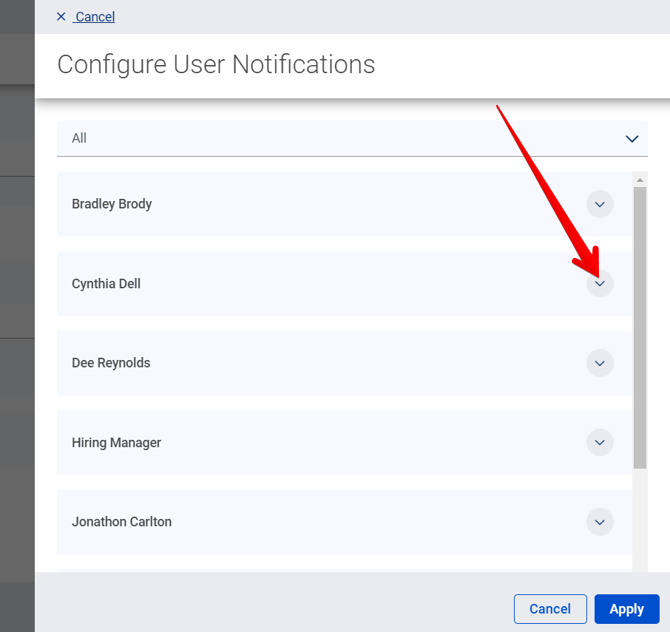This screenshot has height=632, width=670.
Task: Select the Cynthia Dell name label
Action: point(106,284)
